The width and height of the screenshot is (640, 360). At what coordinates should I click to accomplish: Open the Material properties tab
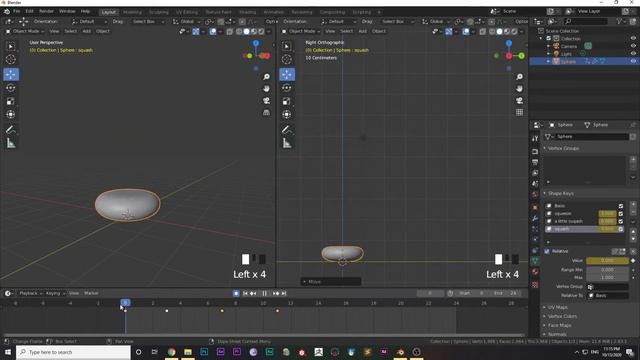pyautogui.click(x=535, y=272)
